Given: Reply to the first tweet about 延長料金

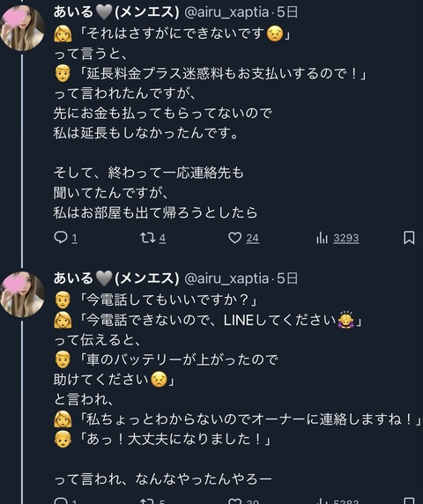Looking at the screenshot, I should pyautogui.click(x=65, y=238).
